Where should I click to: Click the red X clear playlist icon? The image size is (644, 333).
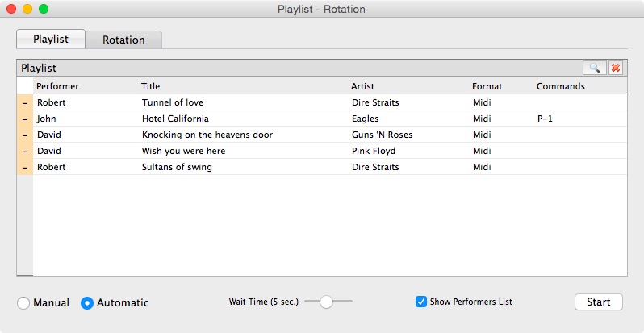(x=615, y=68)
